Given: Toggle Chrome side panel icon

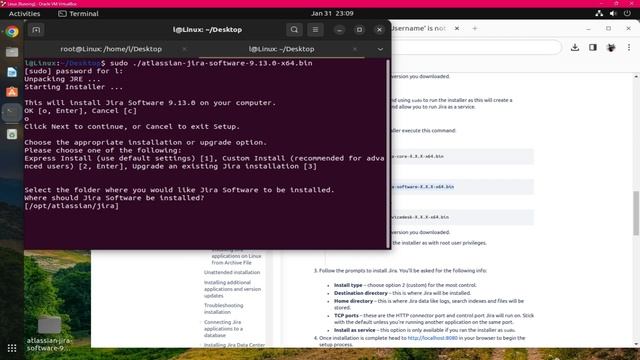Looking at the screenshot, I should 593,47.
